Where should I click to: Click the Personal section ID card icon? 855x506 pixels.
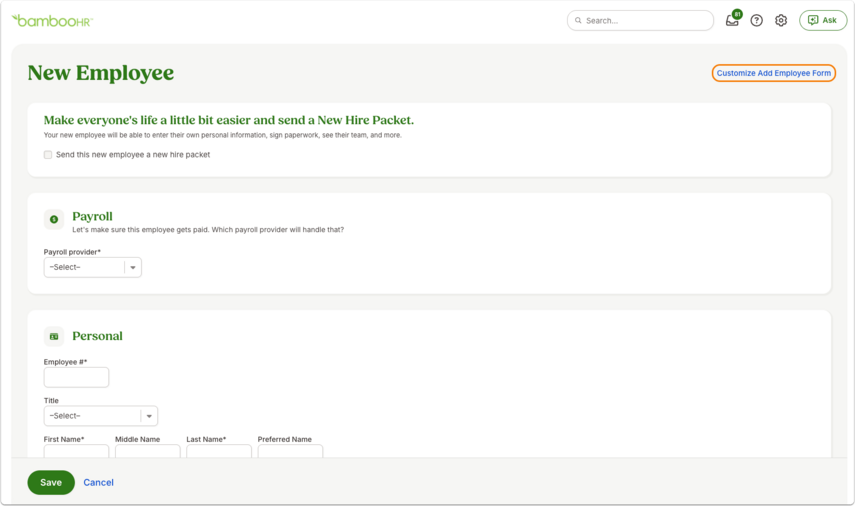click(x=54, y=336)
